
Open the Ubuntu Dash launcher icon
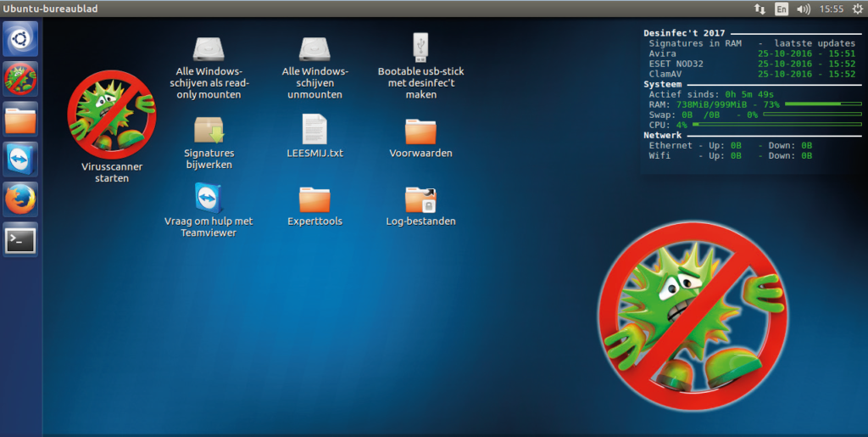(x=20, y=39)
